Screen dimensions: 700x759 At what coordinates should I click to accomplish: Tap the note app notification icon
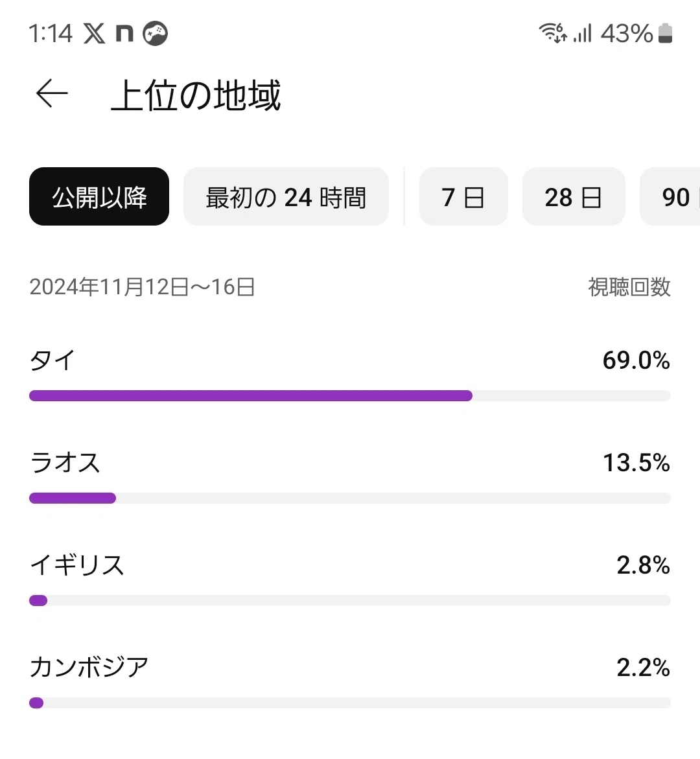coord(124,34)
